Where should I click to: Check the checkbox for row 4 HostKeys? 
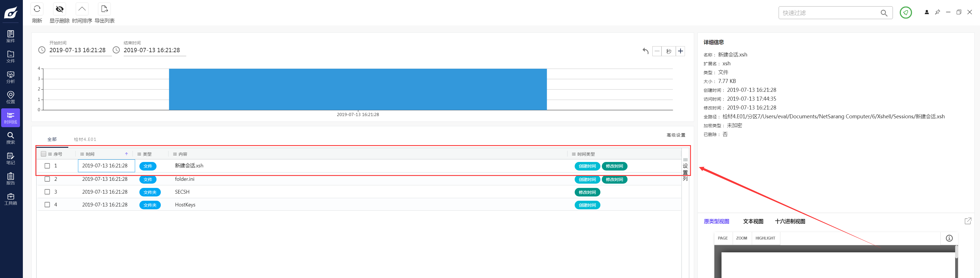pos(47,205)
